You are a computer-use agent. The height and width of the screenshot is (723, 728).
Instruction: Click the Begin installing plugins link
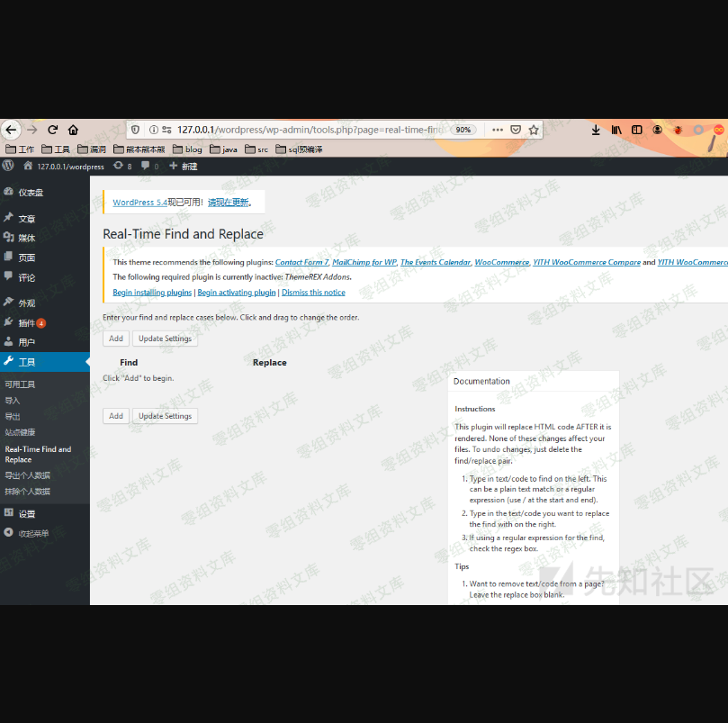point(152,293)
